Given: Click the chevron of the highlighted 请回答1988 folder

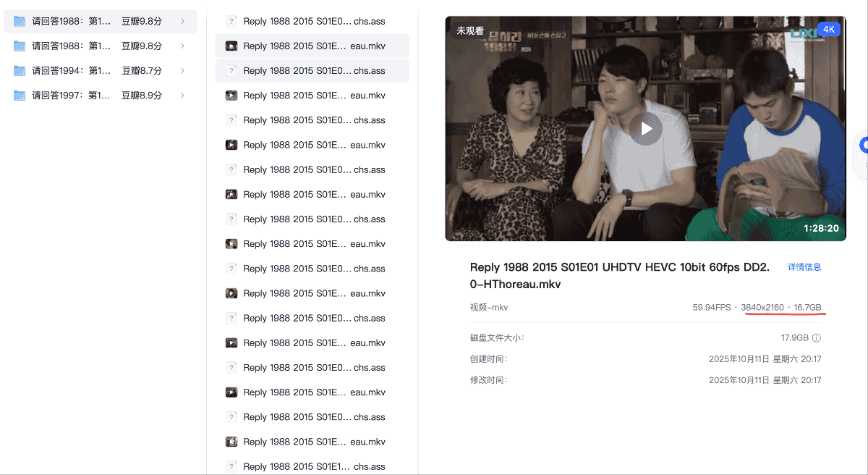Looking at the screenshot, I should (x=182, y=22).
